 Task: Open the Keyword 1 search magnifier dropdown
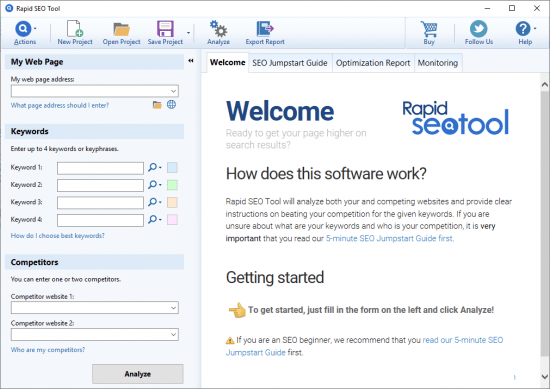pos(155,167)
